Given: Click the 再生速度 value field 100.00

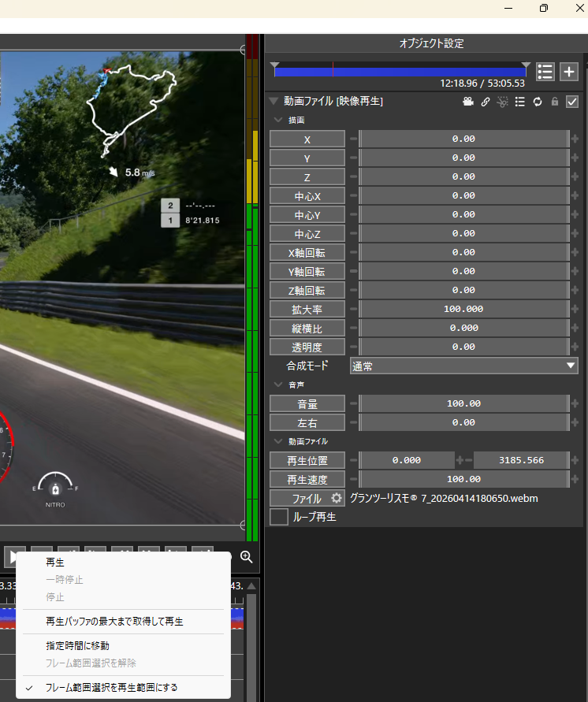Looking at the screenshot, I should coord(464,479).
